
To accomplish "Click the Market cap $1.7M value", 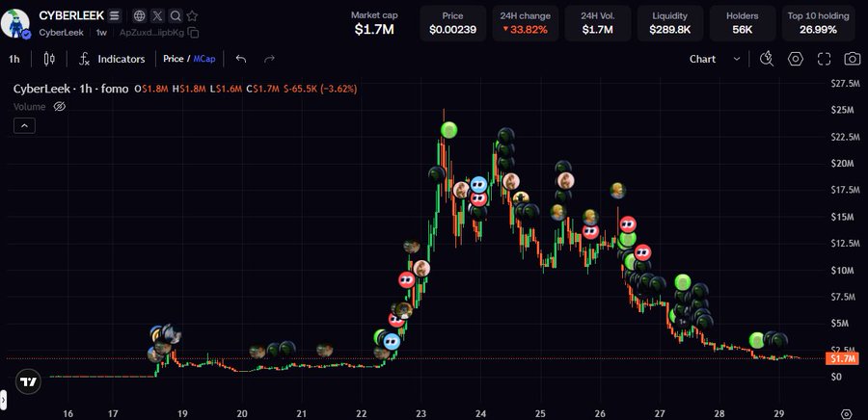I will (x=374, y=29).
